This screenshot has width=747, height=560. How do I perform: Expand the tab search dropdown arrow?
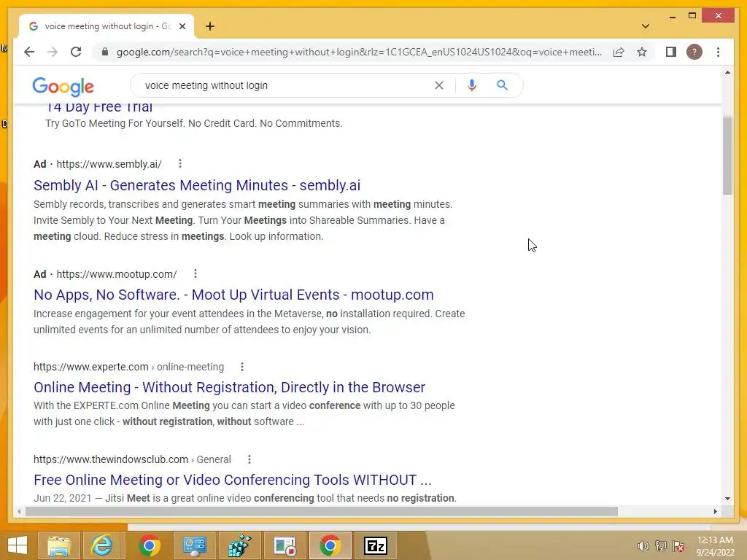pos(645,26)
